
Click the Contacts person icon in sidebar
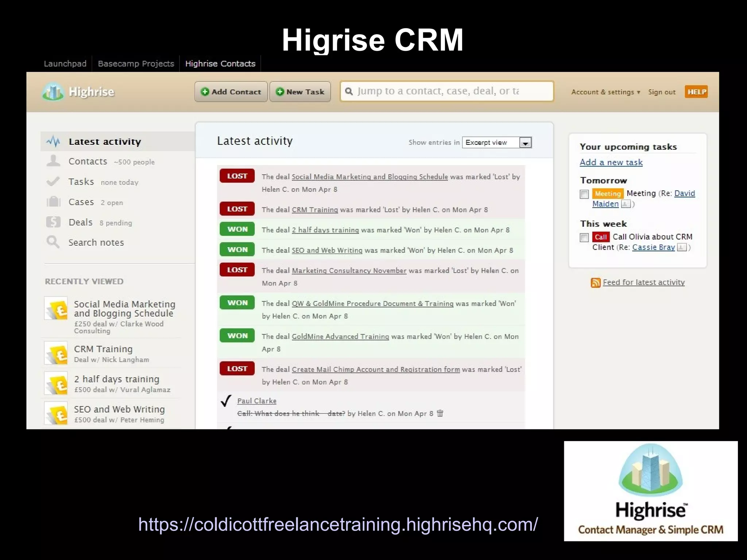53,161
